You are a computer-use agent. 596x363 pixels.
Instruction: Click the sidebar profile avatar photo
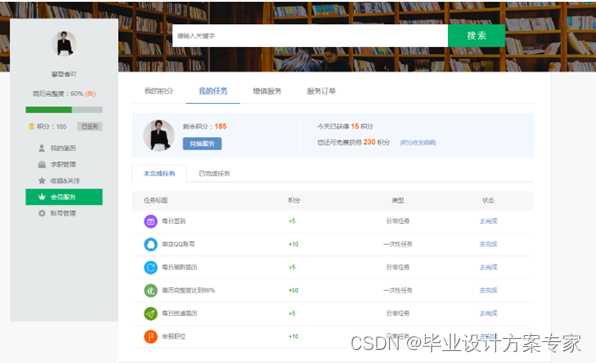click(x=64, y=44)
